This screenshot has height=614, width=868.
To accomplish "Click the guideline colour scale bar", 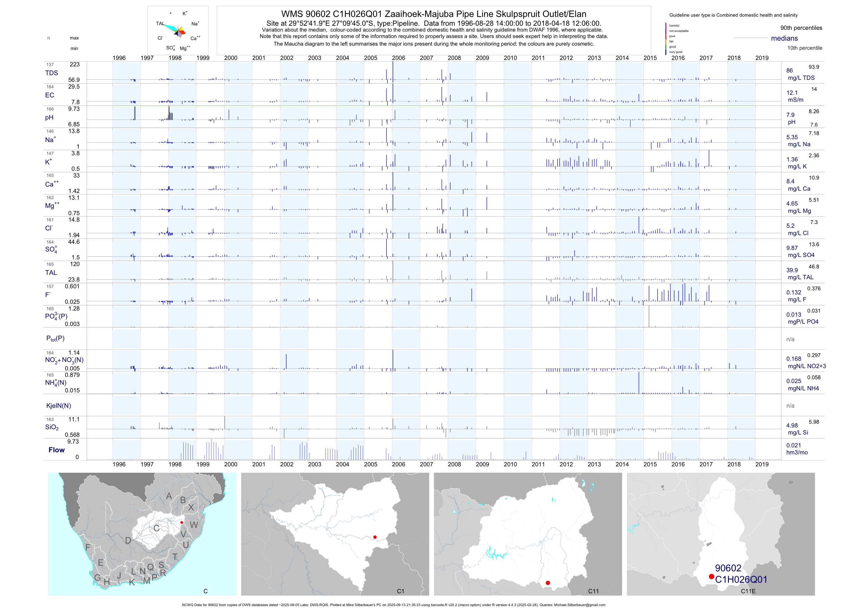I will click(666, 39).
